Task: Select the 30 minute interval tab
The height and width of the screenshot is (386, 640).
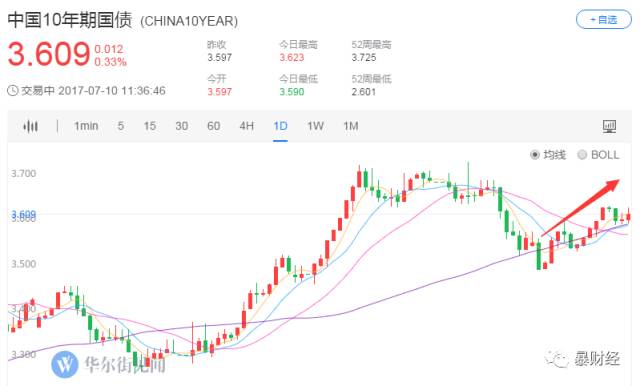Action: click(x=182, y=126)
